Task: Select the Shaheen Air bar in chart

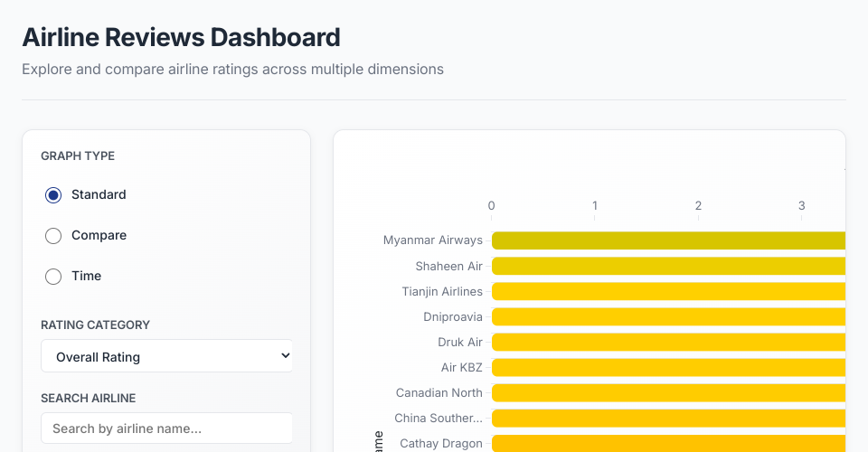Action: pos(667,266)
